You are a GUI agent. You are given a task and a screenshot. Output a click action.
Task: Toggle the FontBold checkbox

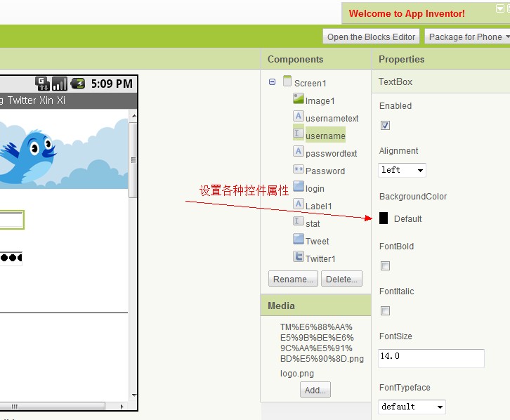point(385,266)
